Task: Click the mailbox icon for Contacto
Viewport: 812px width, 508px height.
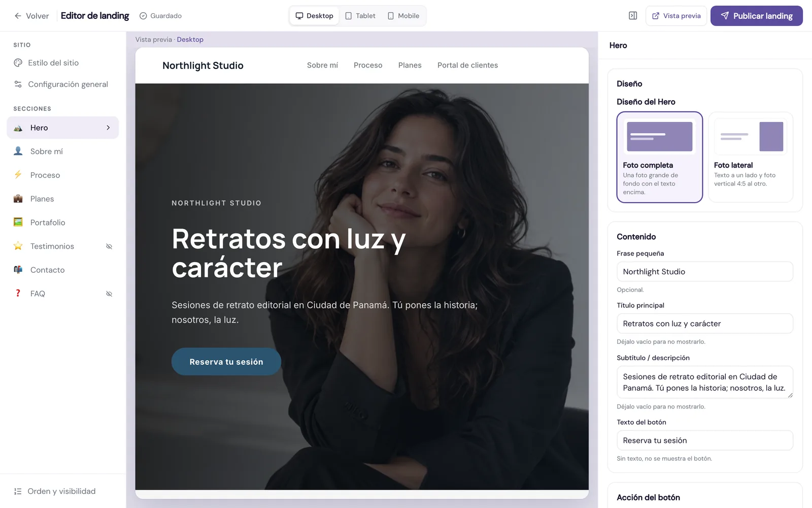Action: click(18, 270)
